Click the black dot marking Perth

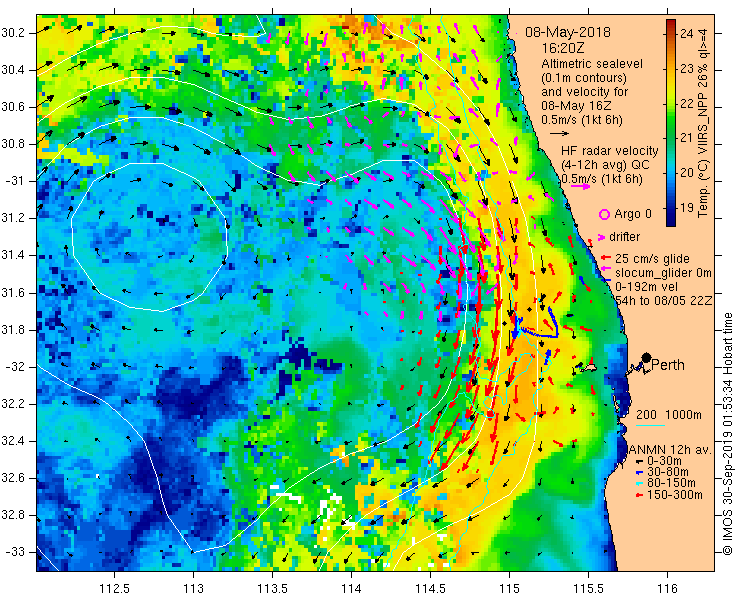click(647, 357)
